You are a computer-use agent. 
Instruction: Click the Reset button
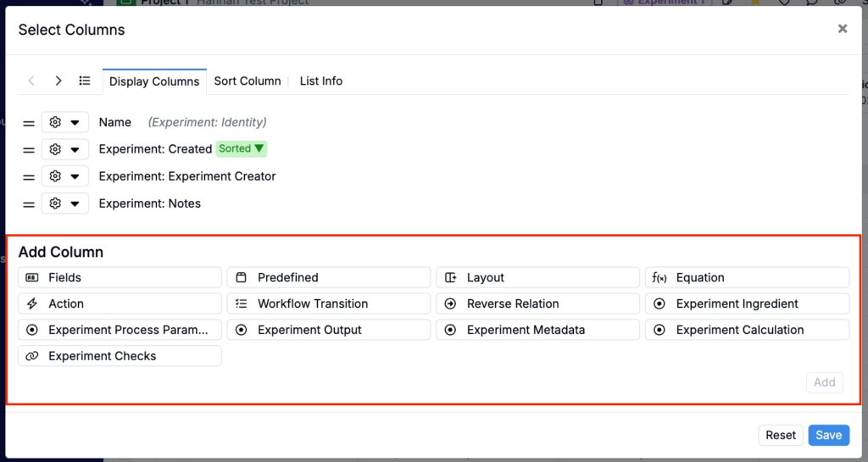pyautogui.click(x=780, y=435)
